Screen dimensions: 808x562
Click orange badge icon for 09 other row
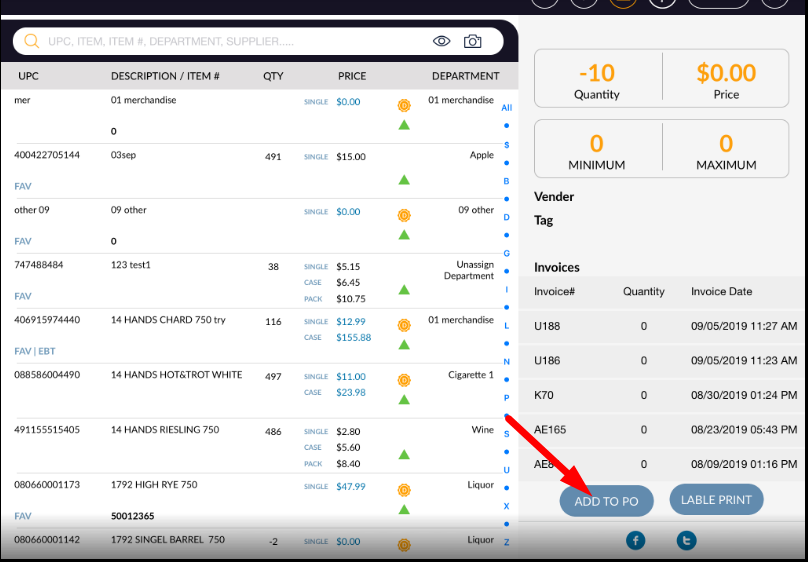point(404,215)
